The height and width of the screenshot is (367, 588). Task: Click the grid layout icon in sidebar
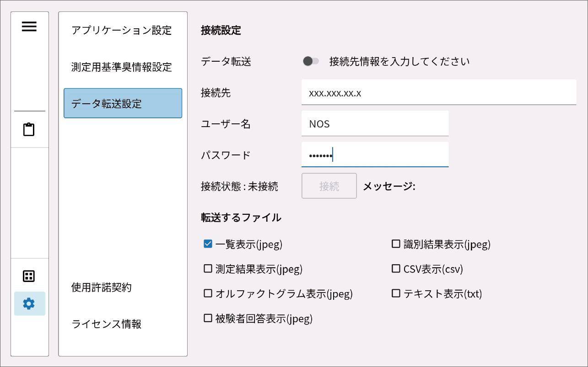pyautogui.click(x=29, y=276)
